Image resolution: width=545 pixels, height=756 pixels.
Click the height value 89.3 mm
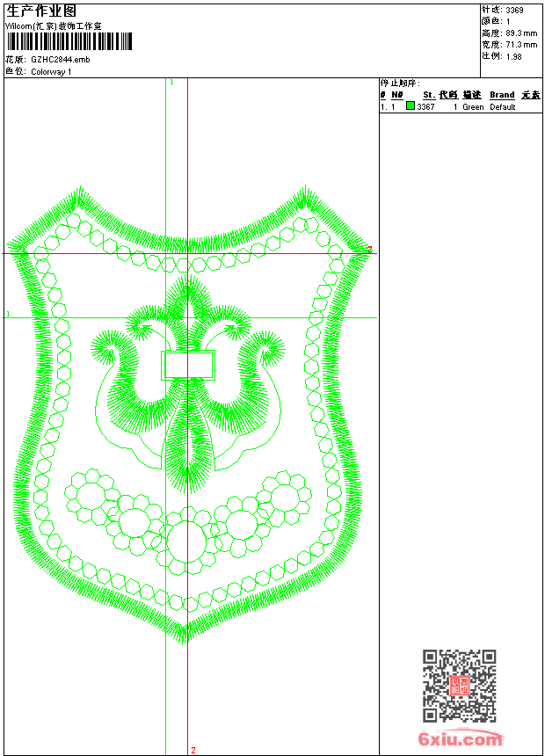coord(521,33)
